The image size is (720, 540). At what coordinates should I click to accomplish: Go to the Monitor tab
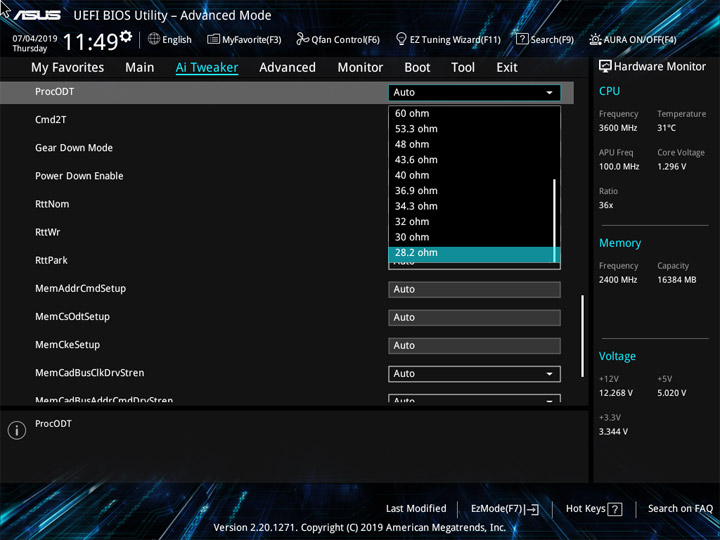click(x=360, y=68)
